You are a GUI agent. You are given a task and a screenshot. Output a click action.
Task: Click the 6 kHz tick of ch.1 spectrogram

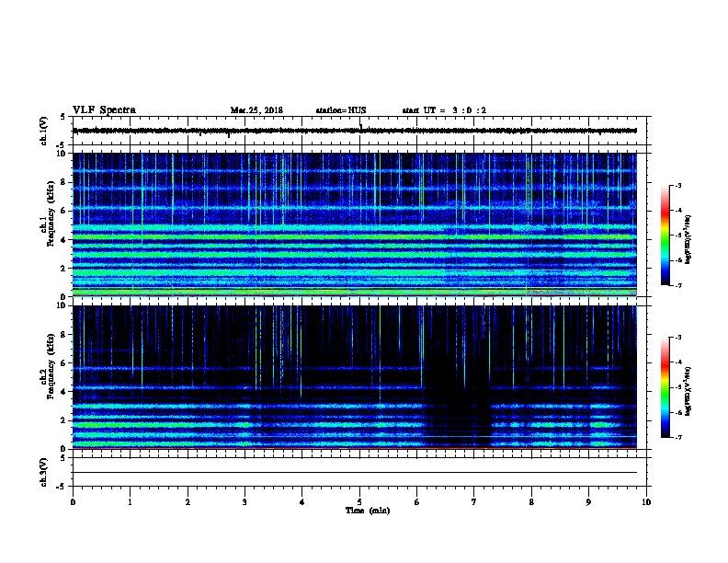63,211
